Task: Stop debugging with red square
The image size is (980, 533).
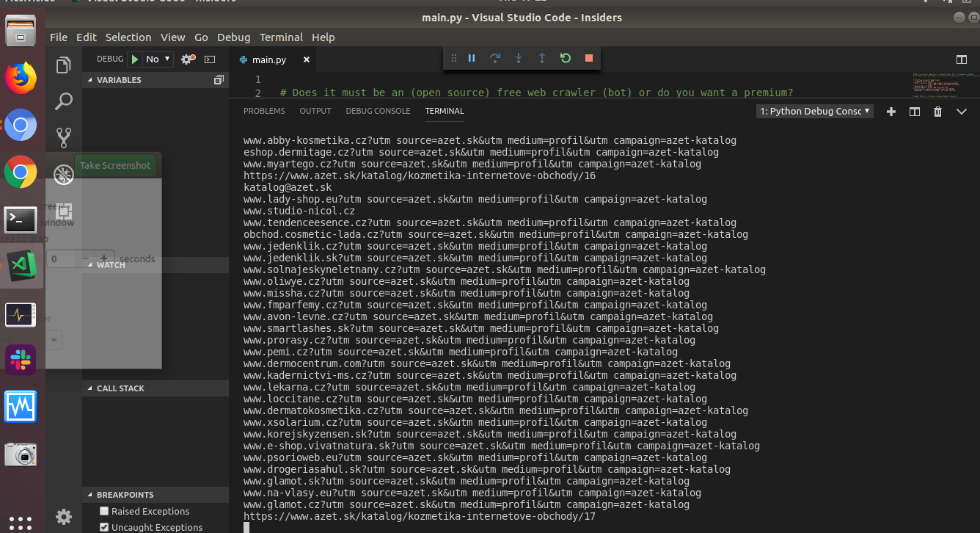Action: tap(588, 58)
